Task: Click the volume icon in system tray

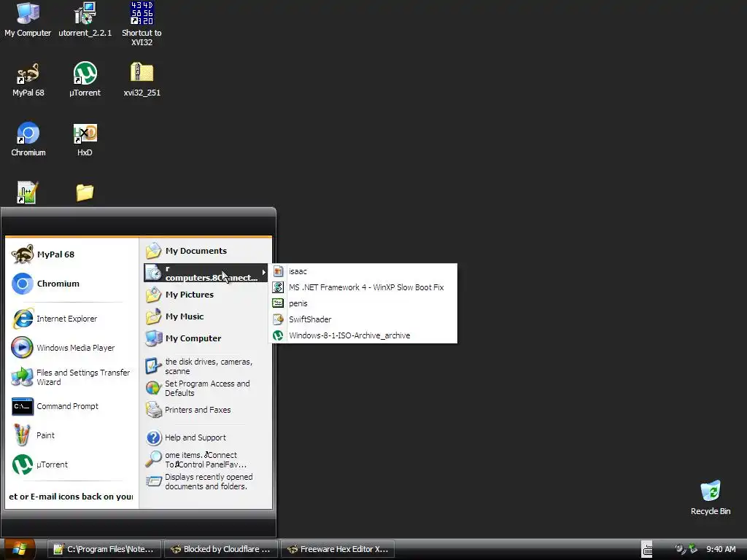Action: pos(681,549)
